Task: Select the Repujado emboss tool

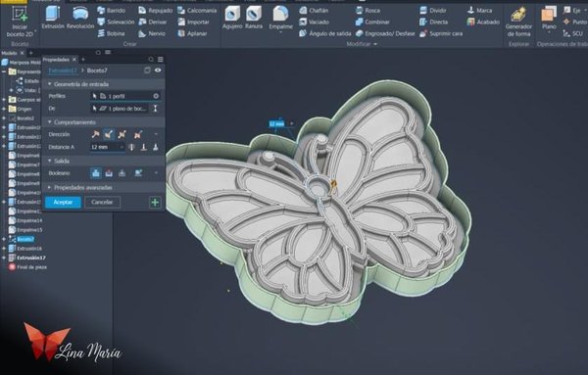Action: [x=155, y=11]
